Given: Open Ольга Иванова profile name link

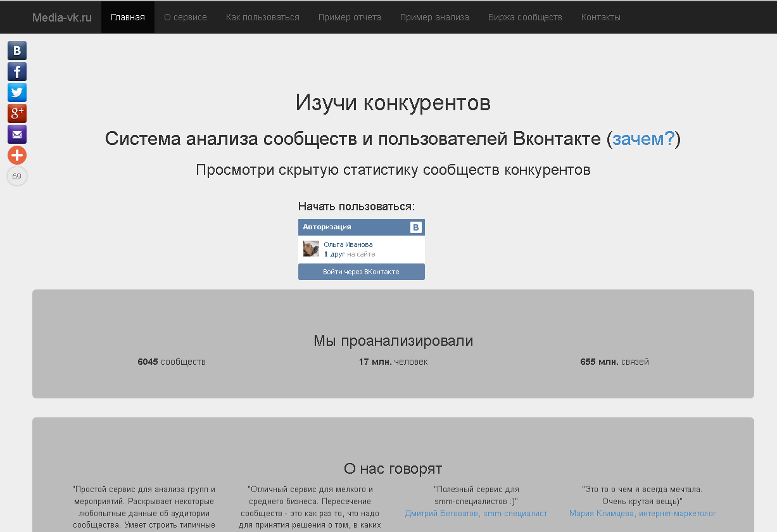Looking at the screenshot, I should 348,244.
